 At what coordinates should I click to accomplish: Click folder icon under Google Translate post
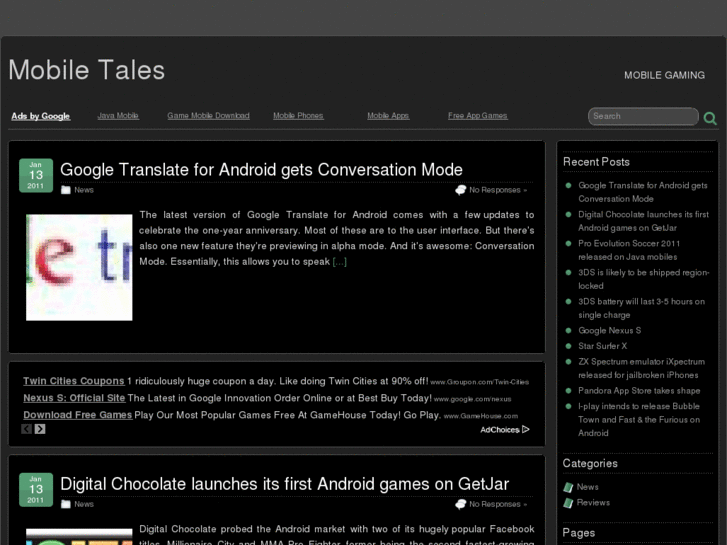66,190
